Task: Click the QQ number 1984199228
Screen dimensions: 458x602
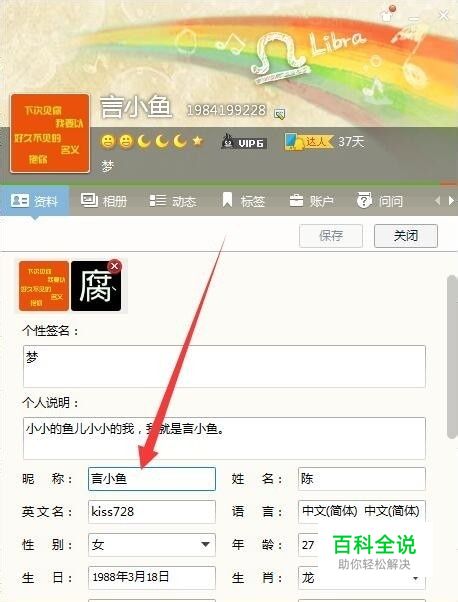Action: coord(226,111)
